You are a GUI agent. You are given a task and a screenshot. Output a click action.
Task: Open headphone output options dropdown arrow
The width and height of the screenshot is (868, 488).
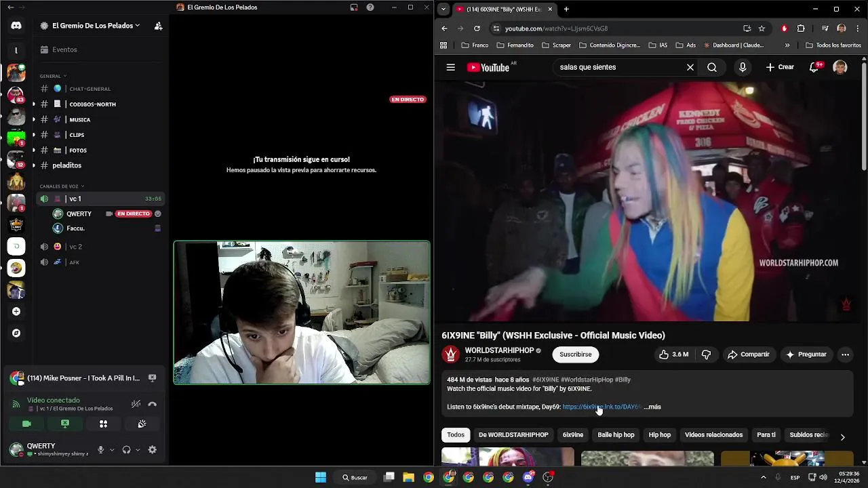point(138,449)
